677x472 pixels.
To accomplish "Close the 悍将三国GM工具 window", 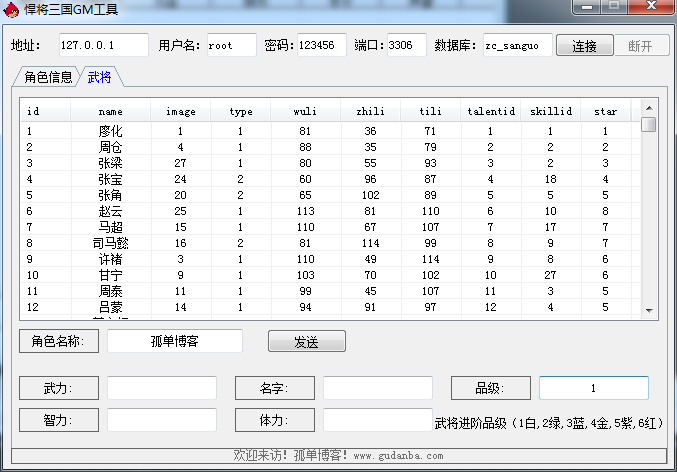I will [652, 6].
